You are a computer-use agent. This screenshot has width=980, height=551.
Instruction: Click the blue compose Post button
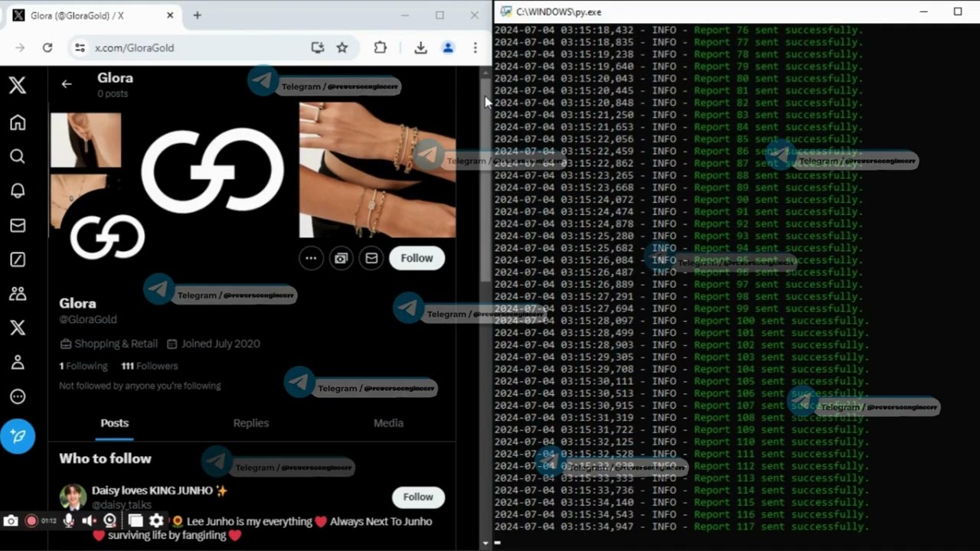point(18,436)
